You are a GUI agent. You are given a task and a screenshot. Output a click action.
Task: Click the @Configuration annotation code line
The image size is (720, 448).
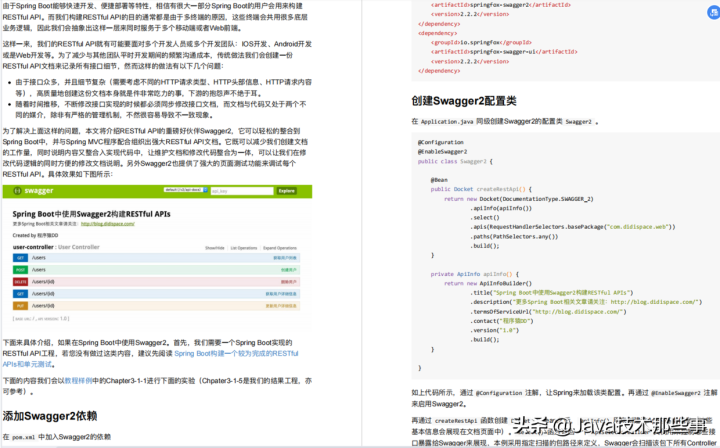pyautogui.click(x=440, y=142)
